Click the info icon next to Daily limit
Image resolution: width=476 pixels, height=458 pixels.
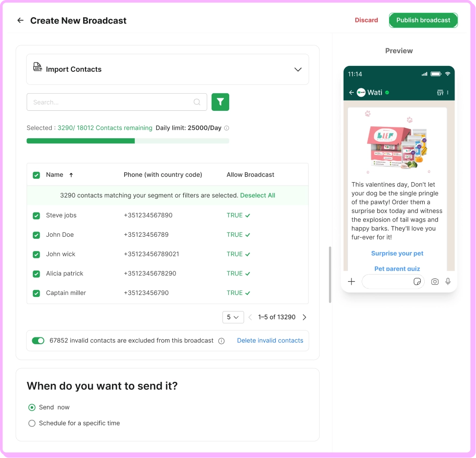point(226,128)
